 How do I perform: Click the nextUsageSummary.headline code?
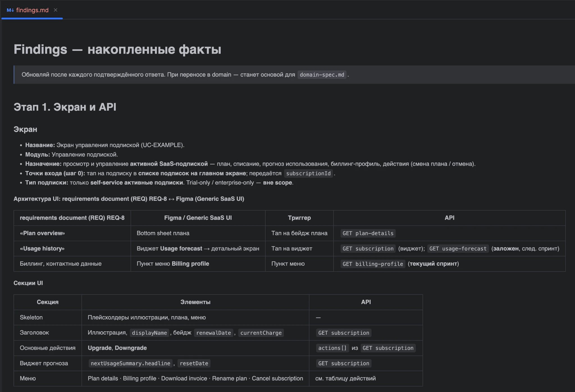(x=130, y=363)
